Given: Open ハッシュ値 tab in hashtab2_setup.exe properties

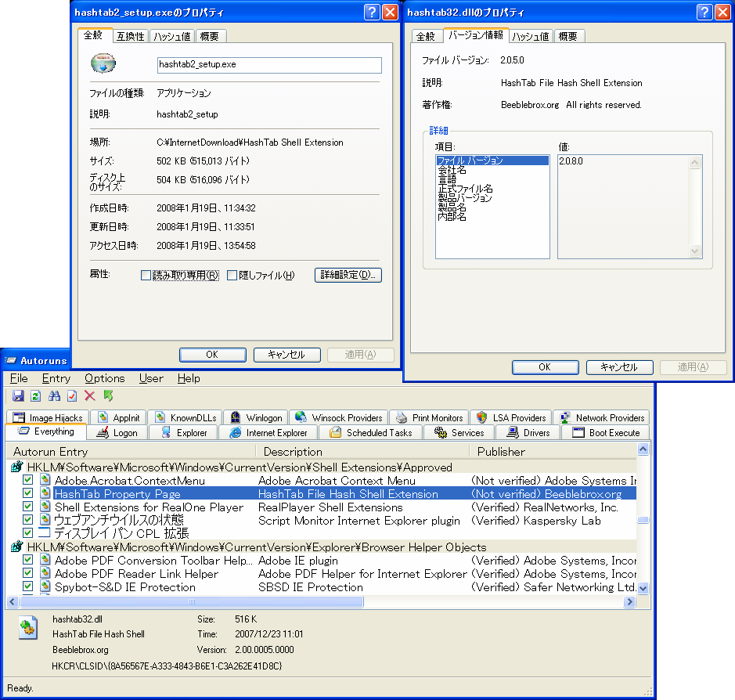Looking at the screenshot, I should (x=172, y=37).
